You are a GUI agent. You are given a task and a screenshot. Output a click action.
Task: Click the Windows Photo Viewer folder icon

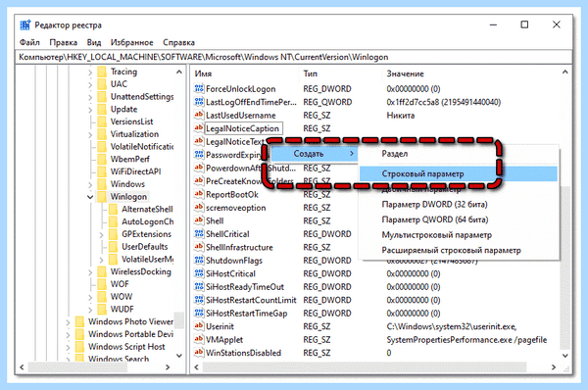pyautogui.click(x=80, y=321)
